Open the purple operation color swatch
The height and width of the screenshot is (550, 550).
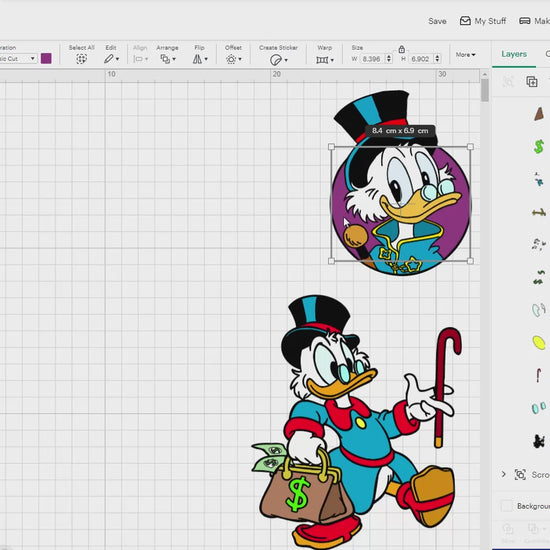[x=46, y=58]
